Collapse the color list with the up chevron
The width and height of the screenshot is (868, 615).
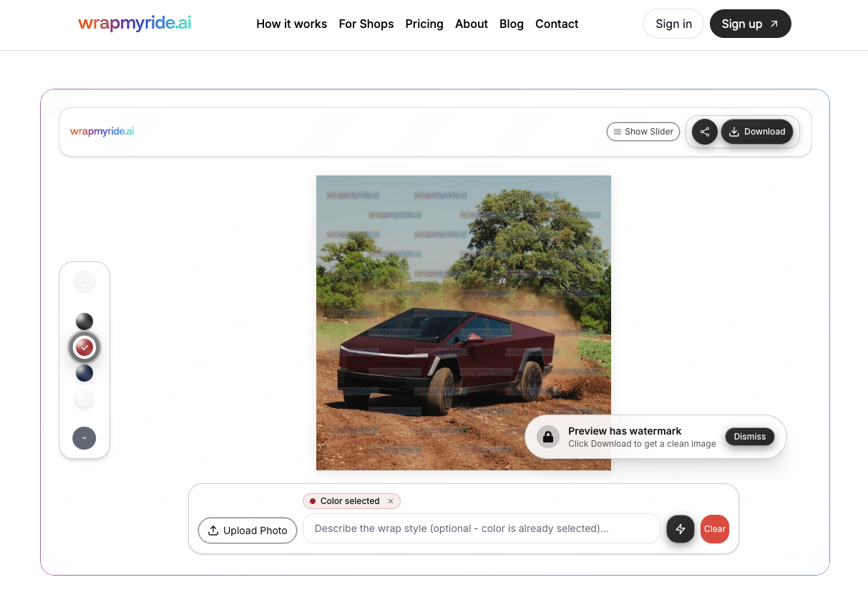point(84,281)
